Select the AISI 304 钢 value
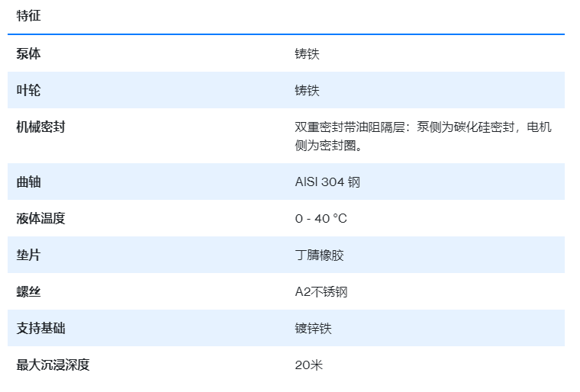This screenshot has height=392, width=580. tap(327, 182)
